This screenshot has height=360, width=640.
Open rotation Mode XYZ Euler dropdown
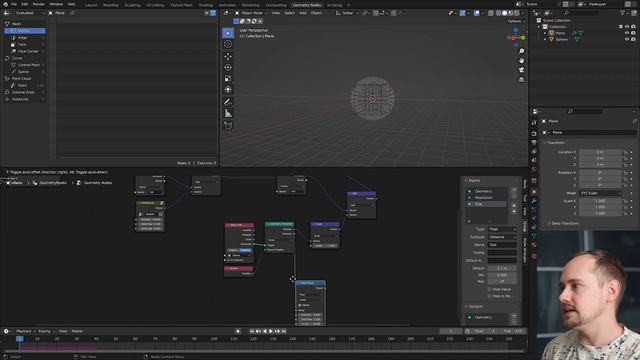click(600, 193)
